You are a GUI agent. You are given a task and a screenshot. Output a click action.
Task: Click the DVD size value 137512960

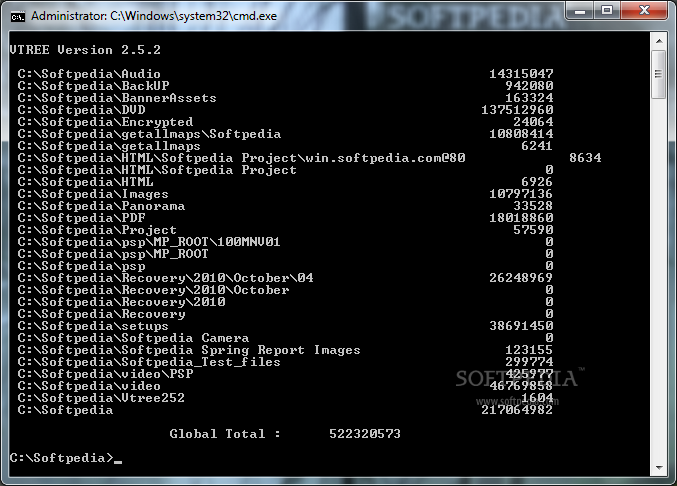click(x=517, y=110)
